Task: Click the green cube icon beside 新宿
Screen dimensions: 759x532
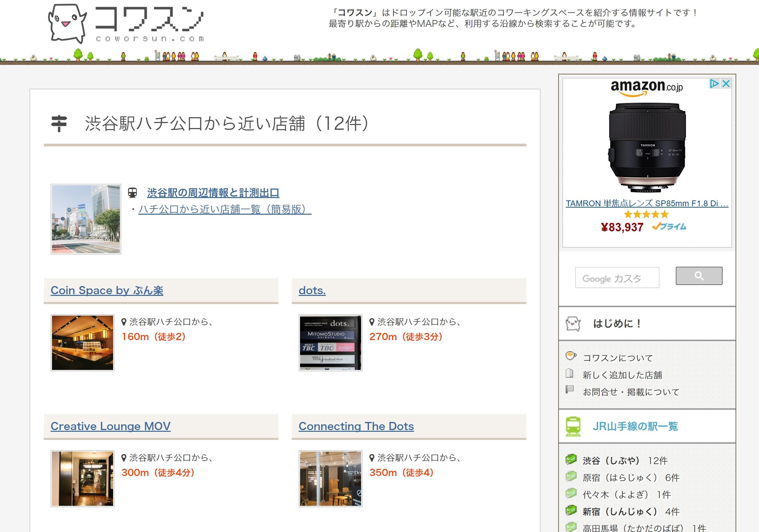Action: pos(571,511)
